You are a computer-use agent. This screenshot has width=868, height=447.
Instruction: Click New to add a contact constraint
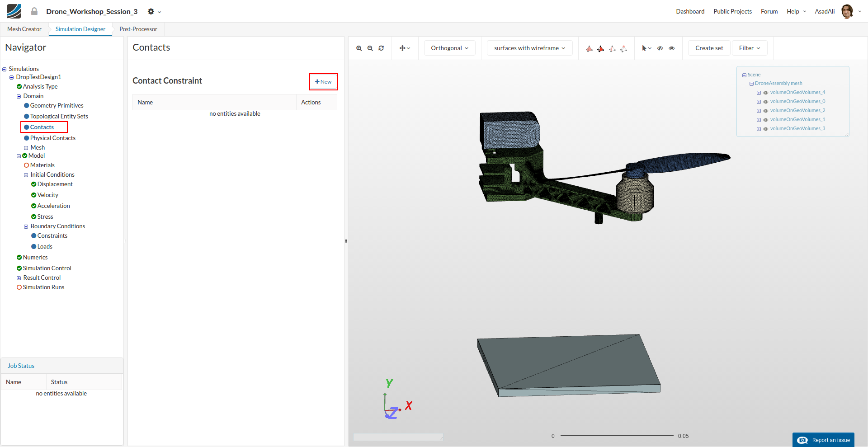click(x=323, y=82)
